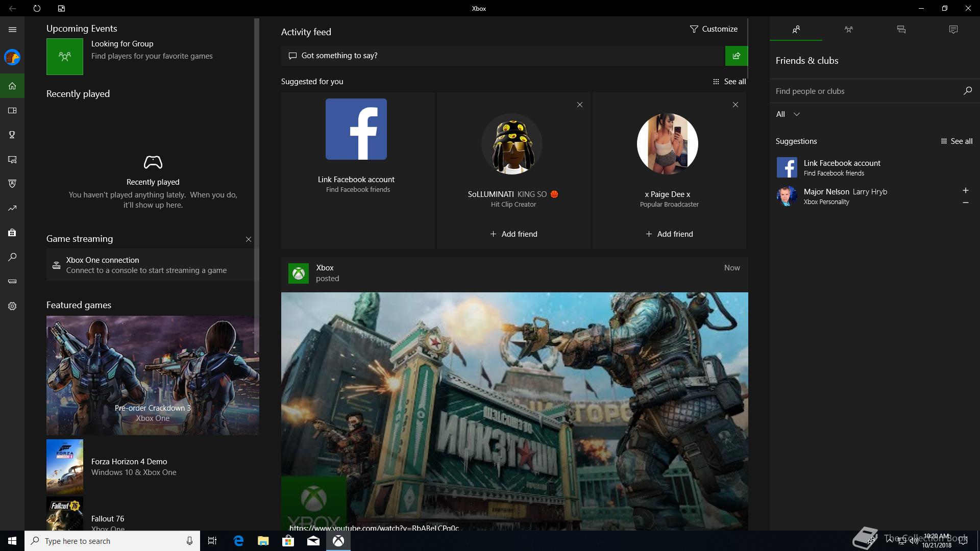Screen dimensions: 980x551
Task: Open Settings gear in sidebar
Action: pos(12,306)
